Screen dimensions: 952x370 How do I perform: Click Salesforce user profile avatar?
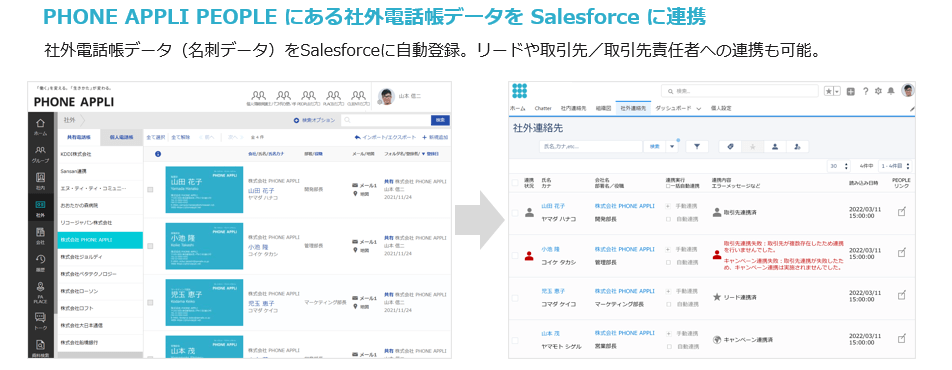tap(908, 91)
